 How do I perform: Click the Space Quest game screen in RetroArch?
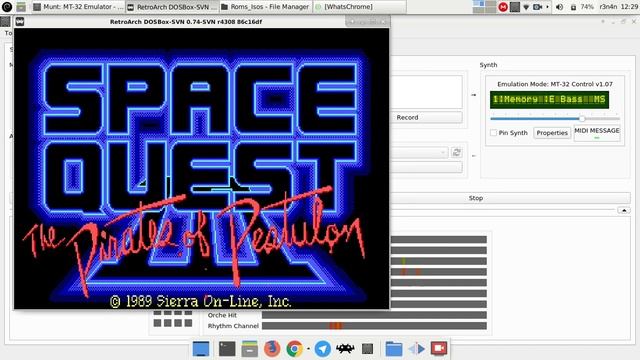pyautogui.click(x=202, y=169)
